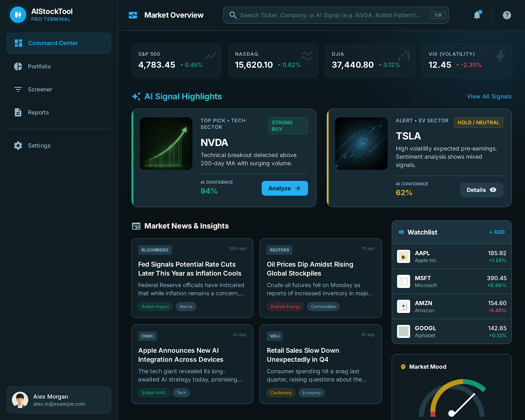Click the Alex Morgan profile avatar
The image size is (525, 420).
pos(20,400)
